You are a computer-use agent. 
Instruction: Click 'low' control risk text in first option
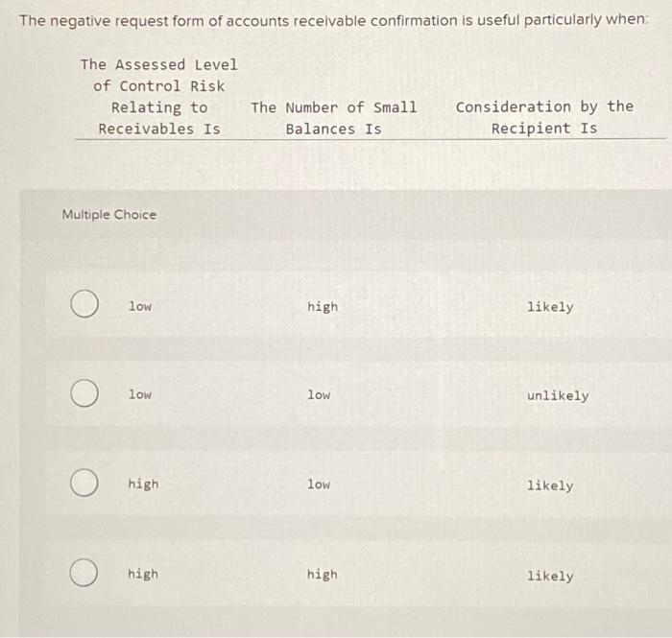coord(140,306)
